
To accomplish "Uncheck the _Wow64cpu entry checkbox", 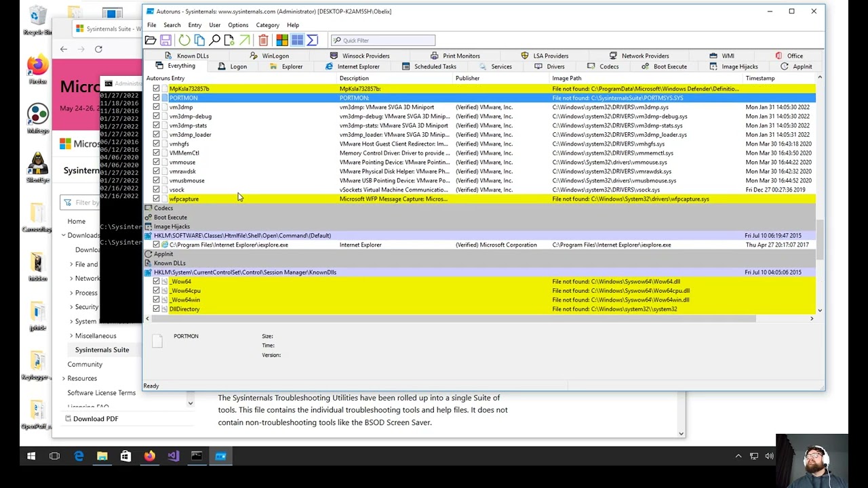I will [x=157, y=291].
